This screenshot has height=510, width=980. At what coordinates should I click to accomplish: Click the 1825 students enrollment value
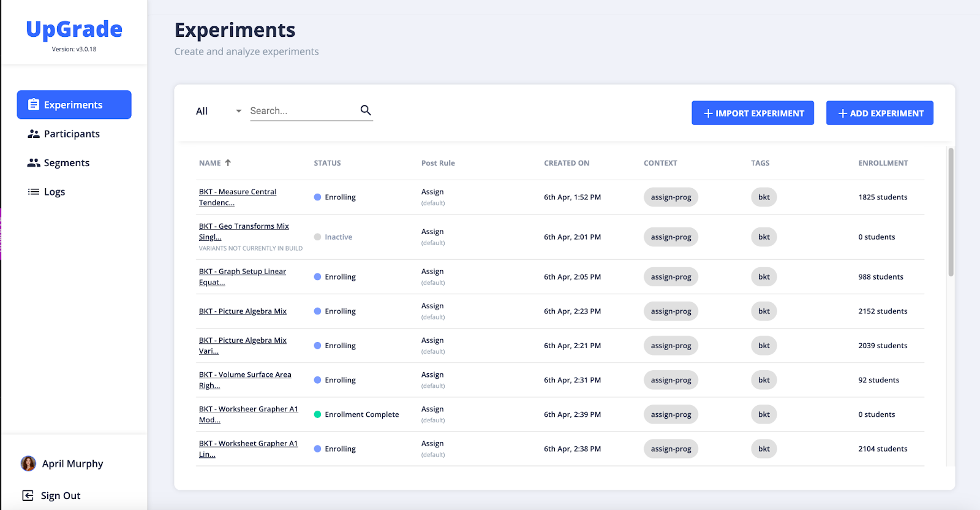point(883,197)
